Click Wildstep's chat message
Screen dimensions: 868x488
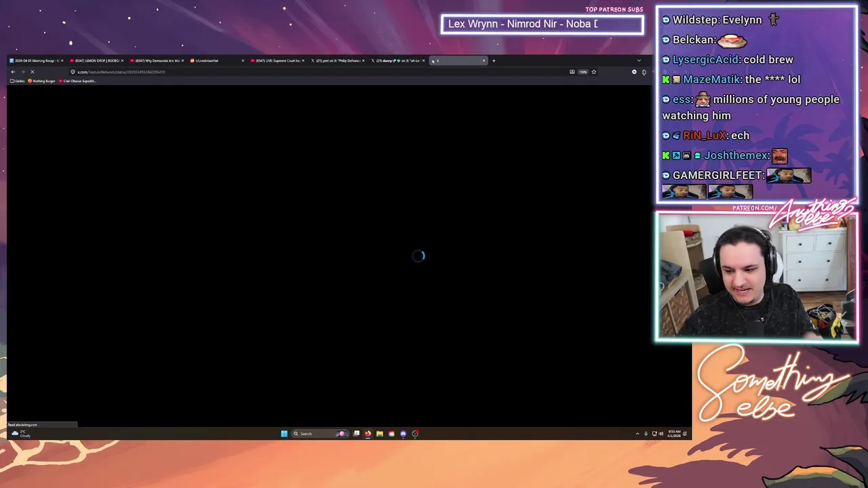[721, 20]
